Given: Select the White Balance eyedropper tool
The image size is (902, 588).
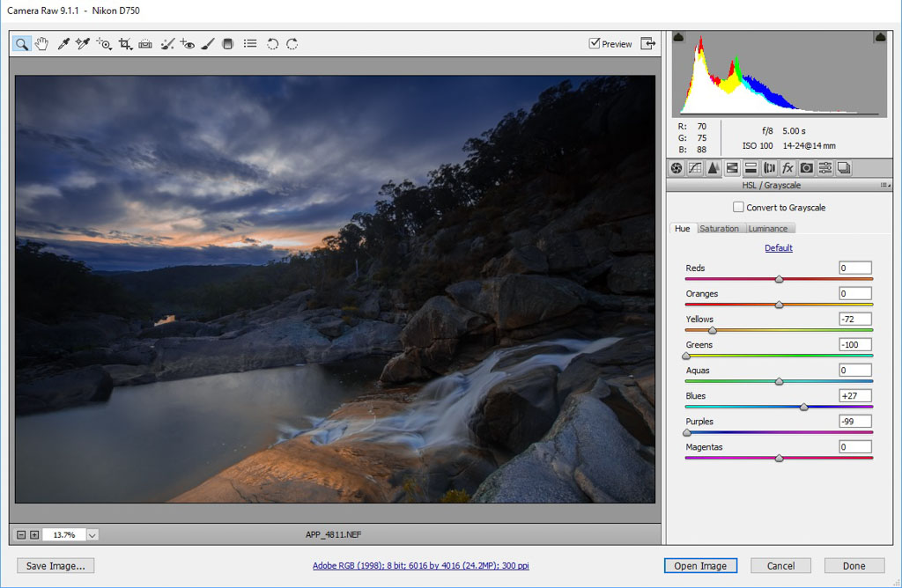Looking at the screenshot, I should click(63, 43).
